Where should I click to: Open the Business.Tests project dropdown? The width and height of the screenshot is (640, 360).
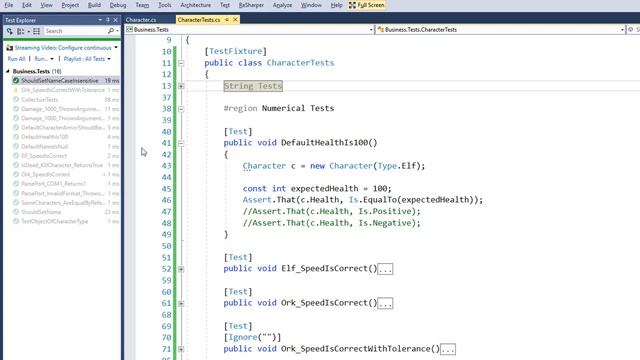tap(371, 30)
